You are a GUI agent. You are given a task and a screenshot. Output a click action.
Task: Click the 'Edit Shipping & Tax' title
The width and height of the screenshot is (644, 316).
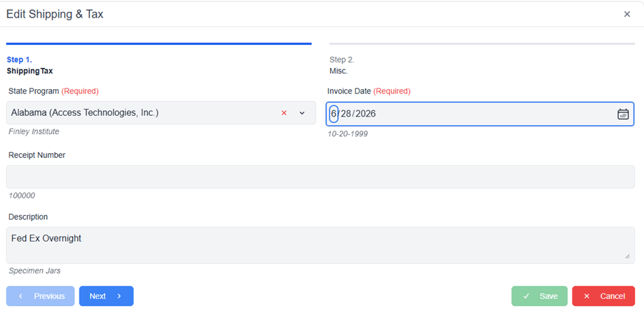(x=55, y=14)
